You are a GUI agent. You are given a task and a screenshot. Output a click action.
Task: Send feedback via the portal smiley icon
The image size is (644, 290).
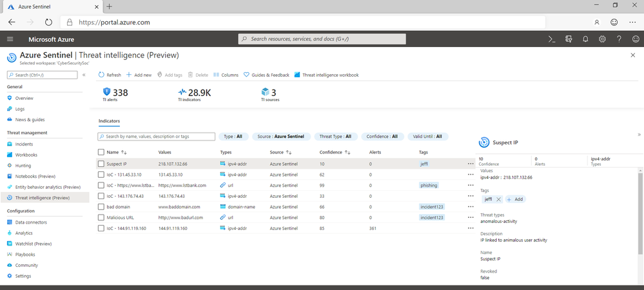[x=636, y=39]
